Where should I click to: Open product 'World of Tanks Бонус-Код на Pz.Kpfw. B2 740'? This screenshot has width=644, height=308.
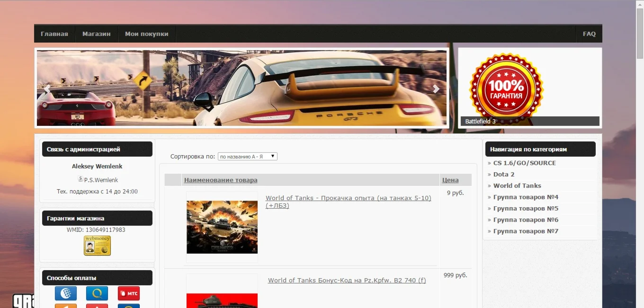click(347, 280)
